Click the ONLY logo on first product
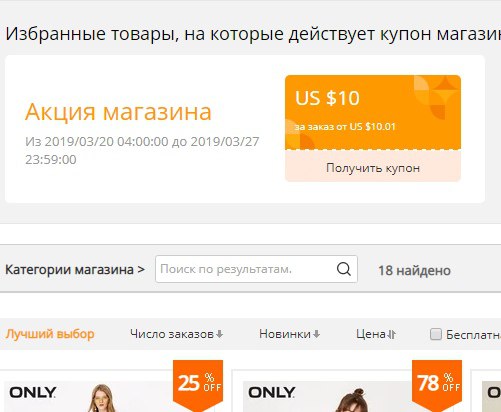The height and width of the screenshot is (412, 501). tap(33, 392)
